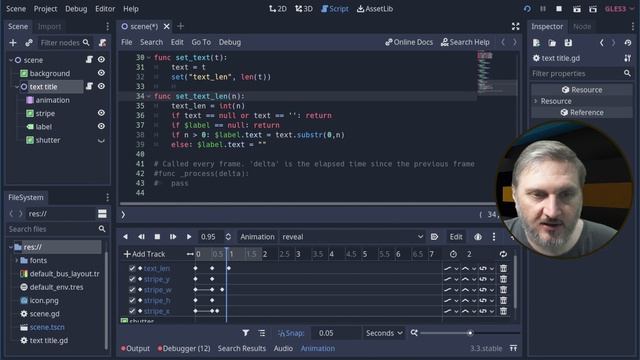Open the Debug menu in top bar

click(76, 9)
